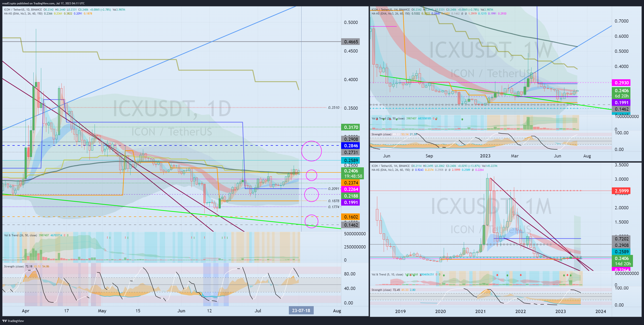Click the 0.1774 dotted line value
This screenshot has height=325, width=644.
[x=334, y=207]
